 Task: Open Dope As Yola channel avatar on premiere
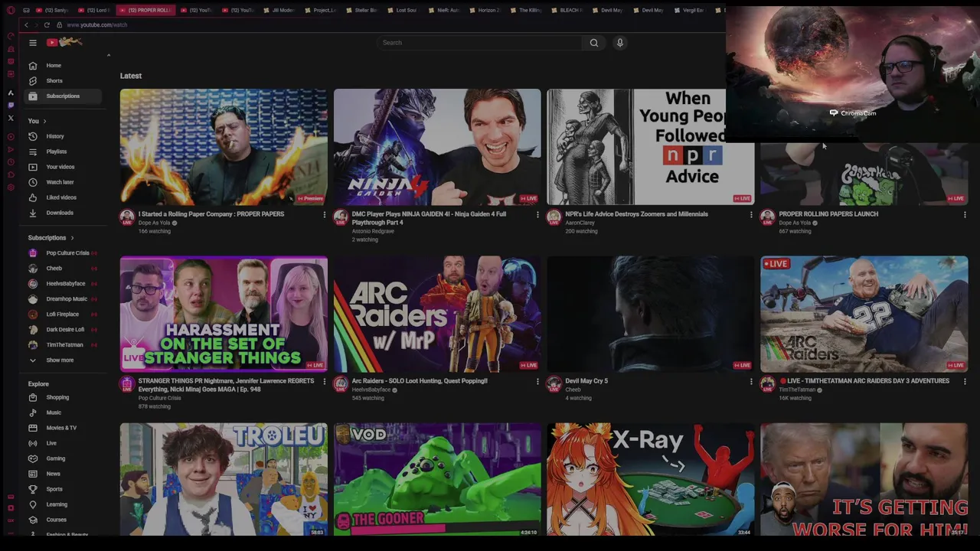[x=127, y=217]
